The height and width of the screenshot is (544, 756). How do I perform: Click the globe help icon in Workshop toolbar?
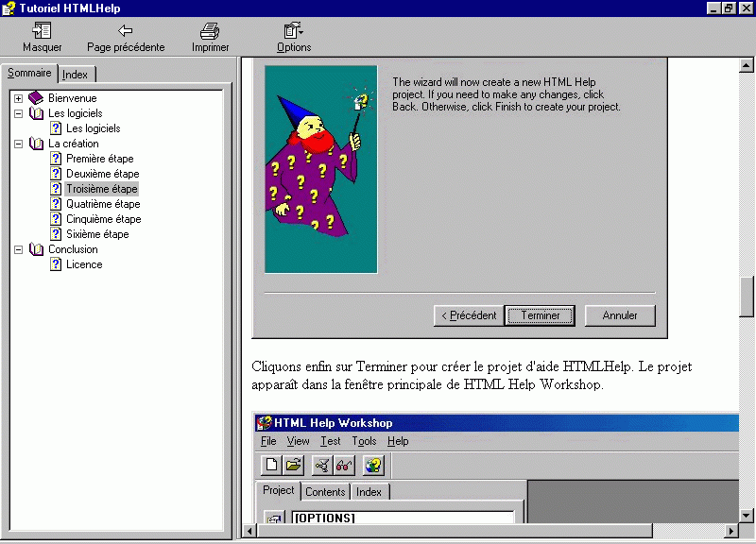pos(373,465)
